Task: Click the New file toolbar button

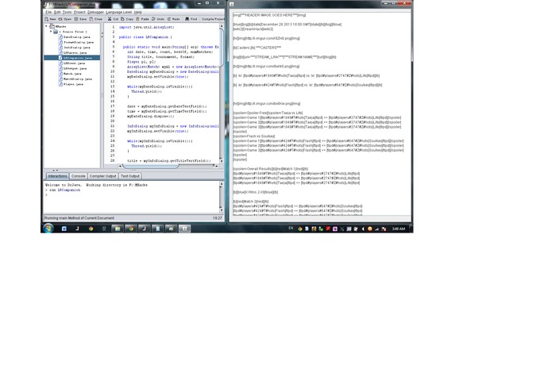Action: [x=50, y=19]
